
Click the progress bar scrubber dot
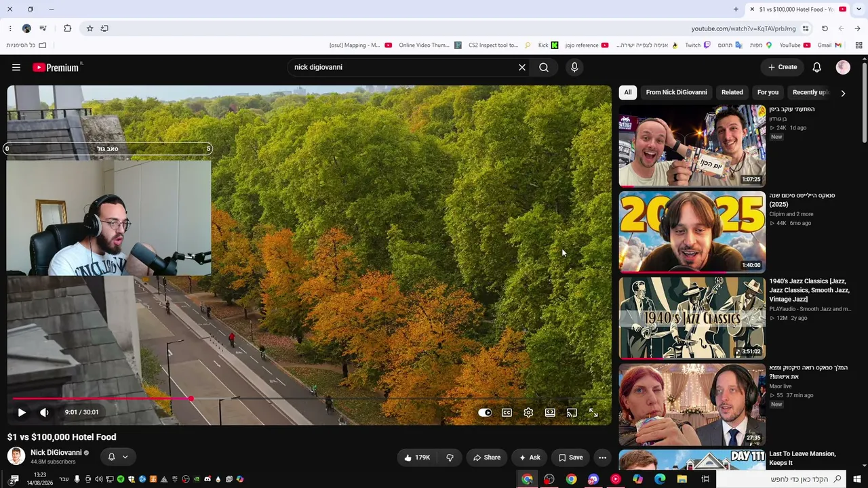[x=191, y=399]
